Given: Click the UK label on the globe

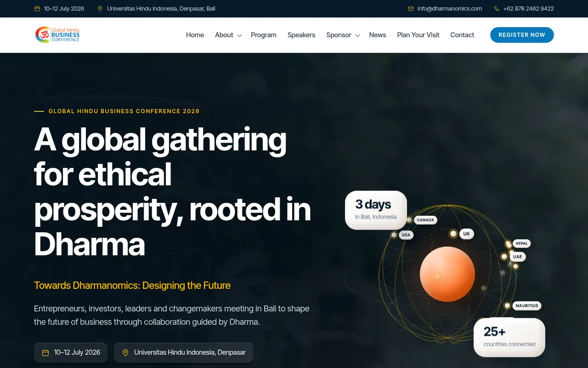Looking at the screenshot, I should coord(466,234).
